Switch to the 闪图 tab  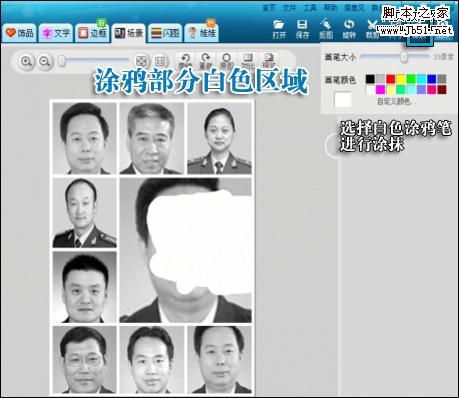click(x=165, y=33)
